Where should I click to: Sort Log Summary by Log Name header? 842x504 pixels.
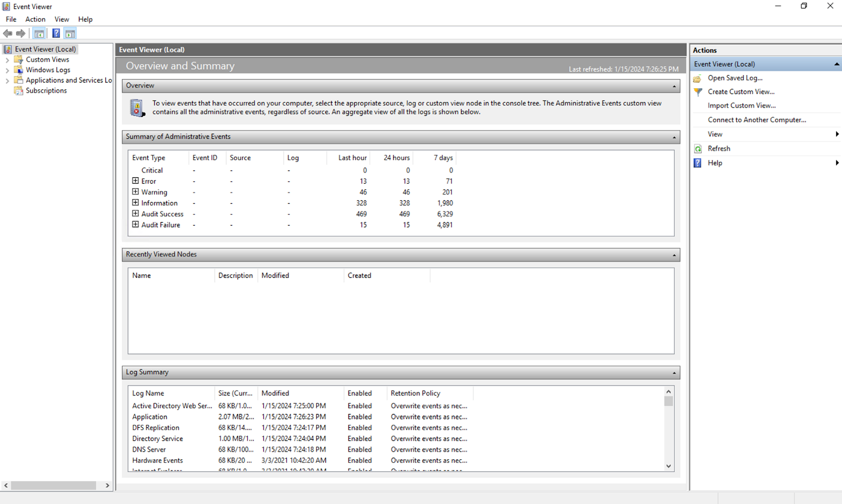click(x=171, y=394)
